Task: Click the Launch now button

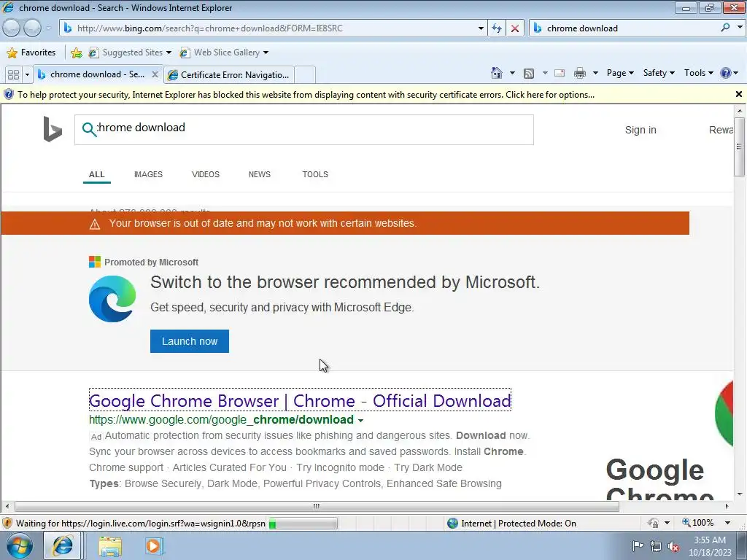Action: (190, 341)
